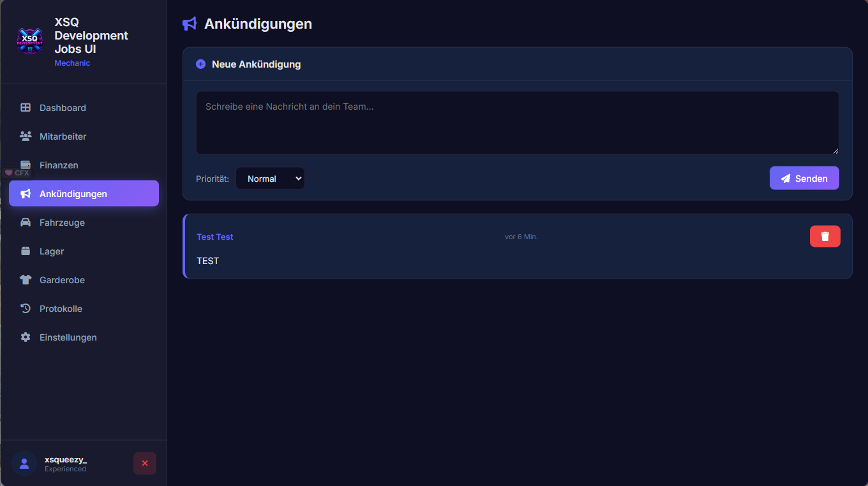Image resolution: width=868 pixels, height=486 pixels.
Task: Close the panel with the red X button
Action: point(145,464)
